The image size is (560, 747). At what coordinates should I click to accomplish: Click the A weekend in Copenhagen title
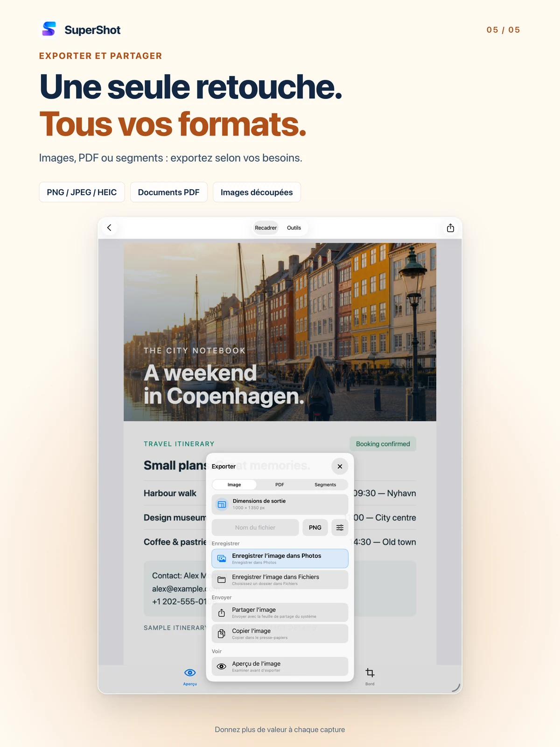pos(224,385)
